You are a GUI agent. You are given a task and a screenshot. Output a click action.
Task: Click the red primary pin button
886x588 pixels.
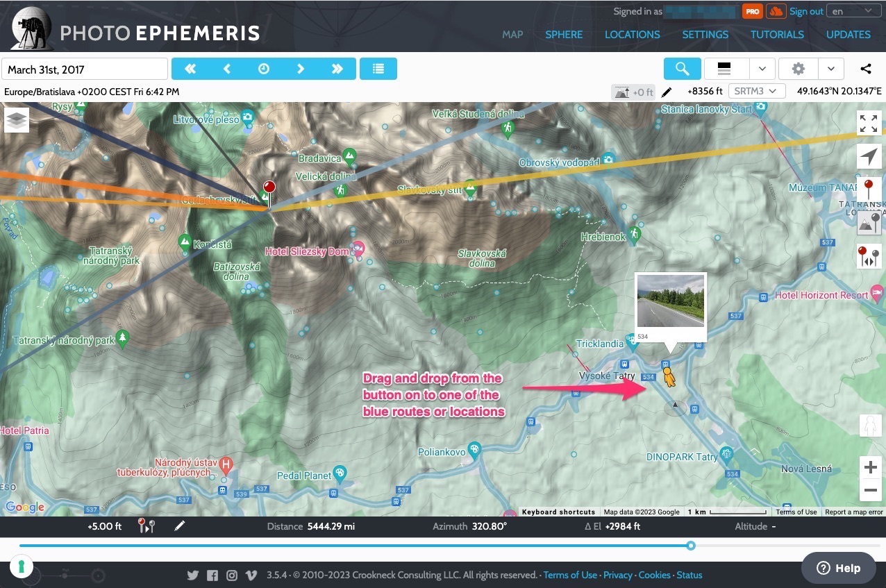pyautogui.click(x=869, y=190)
